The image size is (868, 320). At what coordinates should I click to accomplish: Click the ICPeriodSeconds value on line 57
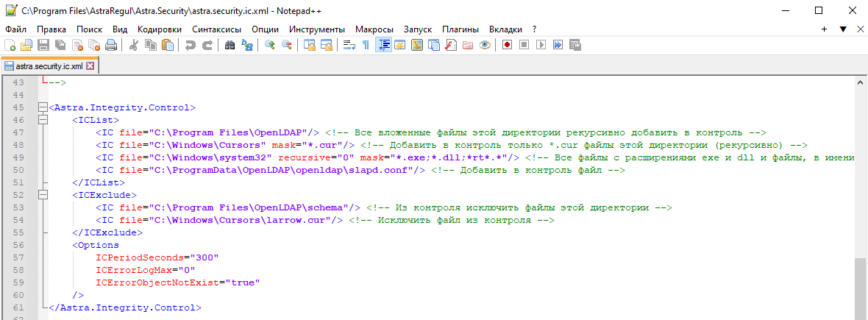point(204,257)
